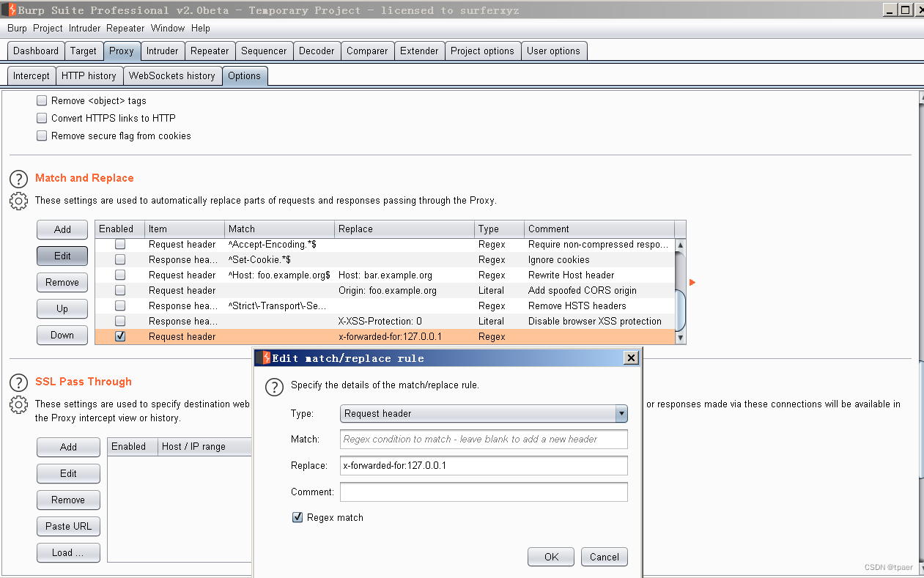Viewport: 924px width, 578px height.
Task: Click orange arrow beside Match and Replace table
Action: pyautogui.click(x=692, y=283)
